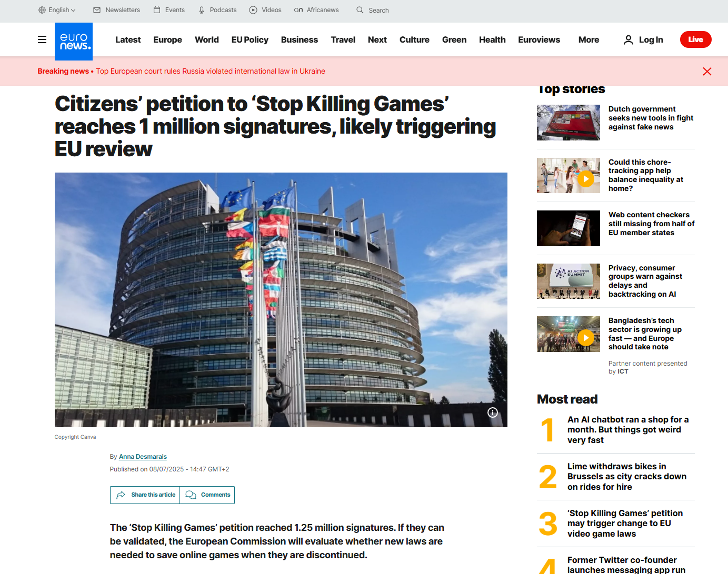Click the Log In text link

[x=651, y=39]
